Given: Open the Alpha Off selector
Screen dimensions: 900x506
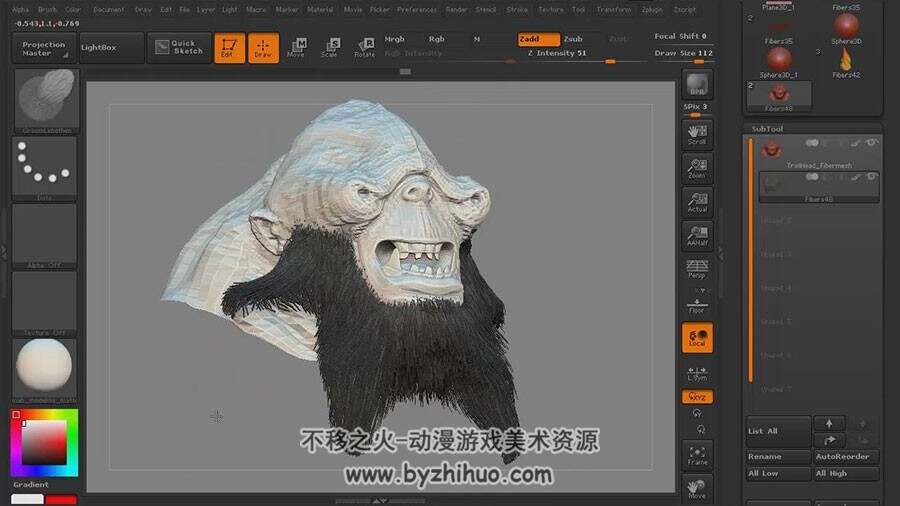Looking at the screenshot, I should (x=44, y=236).
